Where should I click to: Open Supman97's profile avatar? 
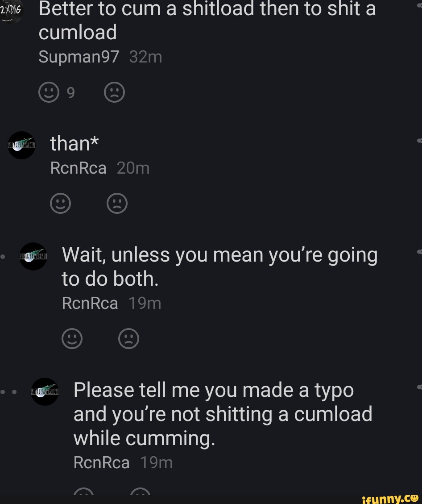[x=11, y=11]
